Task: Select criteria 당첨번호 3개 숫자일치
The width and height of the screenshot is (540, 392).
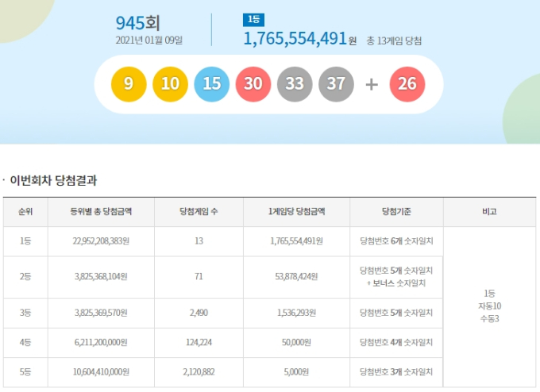Action: (396, 372)
